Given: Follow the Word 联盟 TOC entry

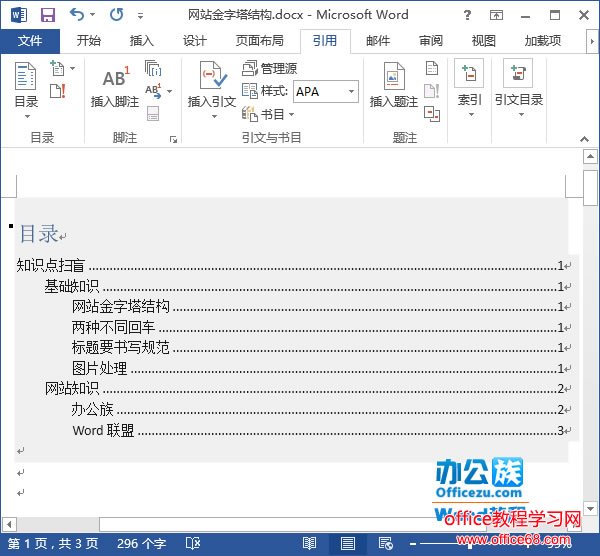Looking at the screenshot, I should click(x=321, y=430).
